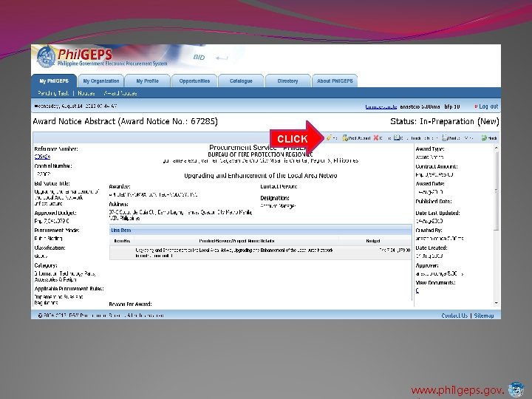Click the scrollbar down arrow
Screen dimensions: 532x399
497,303
